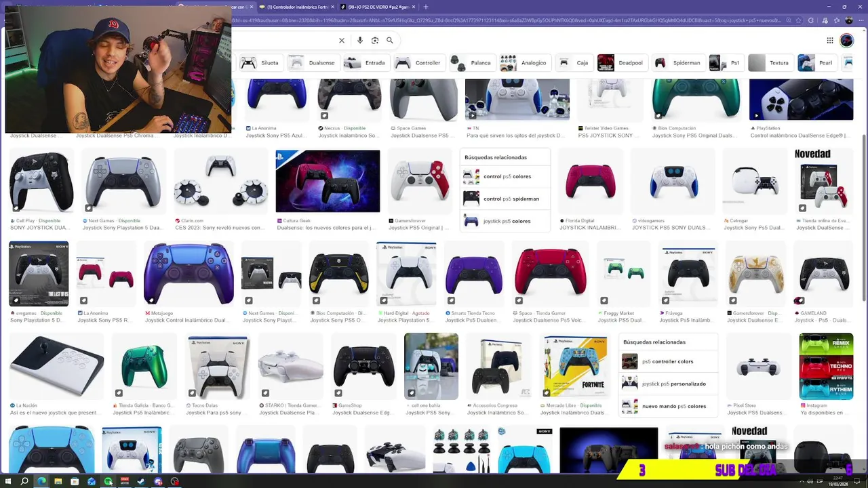Click the 'Gamersforever' Joystick PS5 Original caption
The width and height of the screenshot is (868, 488).
(418, 228)
